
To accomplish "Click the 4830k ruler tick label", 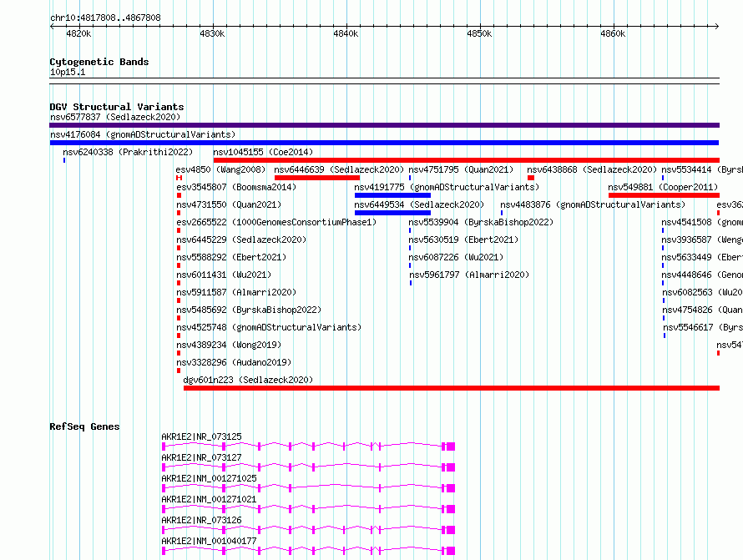I will point(212,33).
